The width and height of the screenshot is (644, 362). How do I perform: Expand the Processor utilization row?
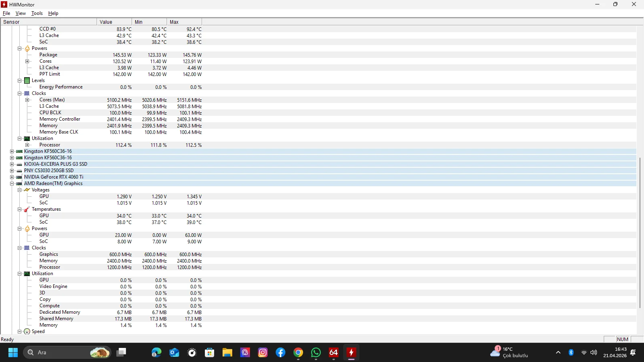coord(27,145)
